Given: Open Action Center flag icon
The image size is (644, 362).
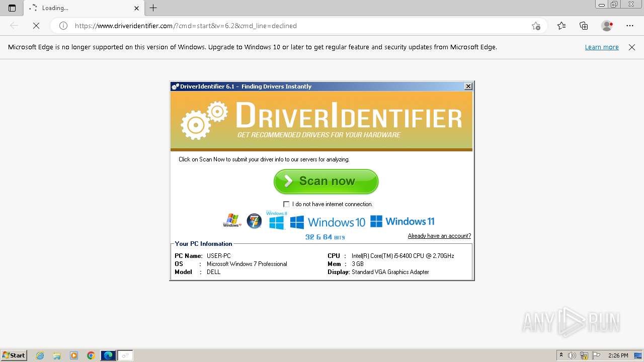Looking at the screenshot, I should (596, 355).
